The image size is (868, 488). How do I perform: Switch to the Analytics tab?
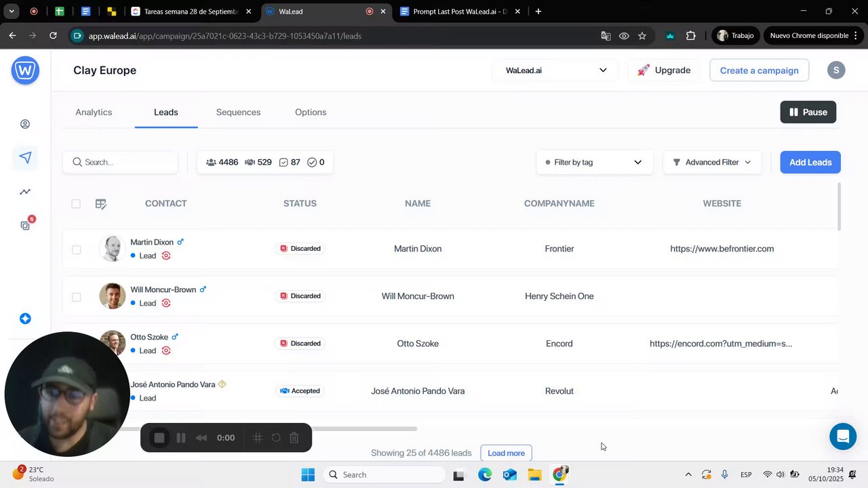click(x=94, y=113)
